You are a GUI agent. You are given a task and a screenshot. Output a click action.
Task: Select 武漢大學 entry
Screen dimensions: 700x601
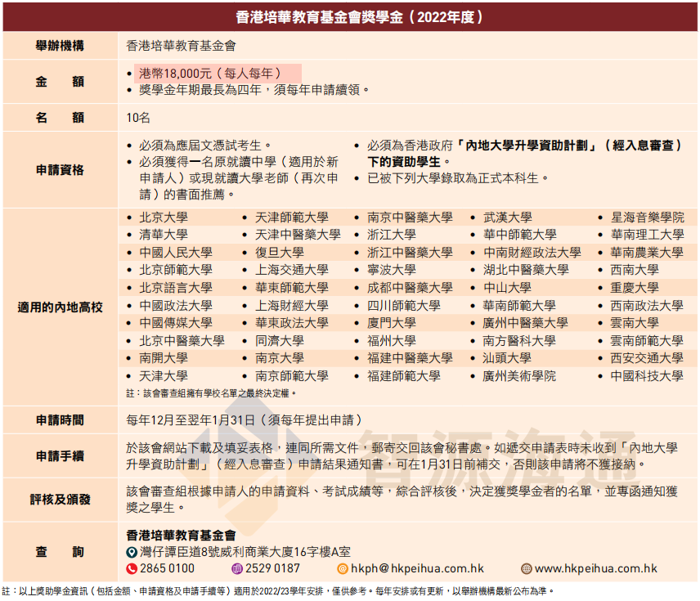508,218
